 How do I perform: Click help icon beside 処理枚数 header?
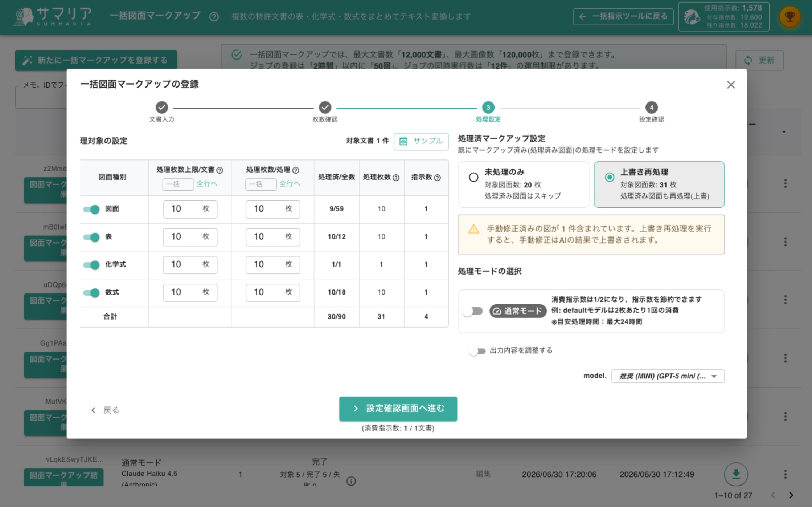(396, 178)
